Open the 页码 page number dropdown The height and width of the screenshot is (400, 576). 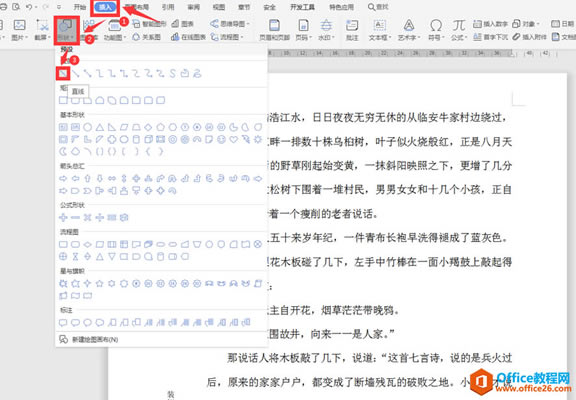(x=303, y=29)
